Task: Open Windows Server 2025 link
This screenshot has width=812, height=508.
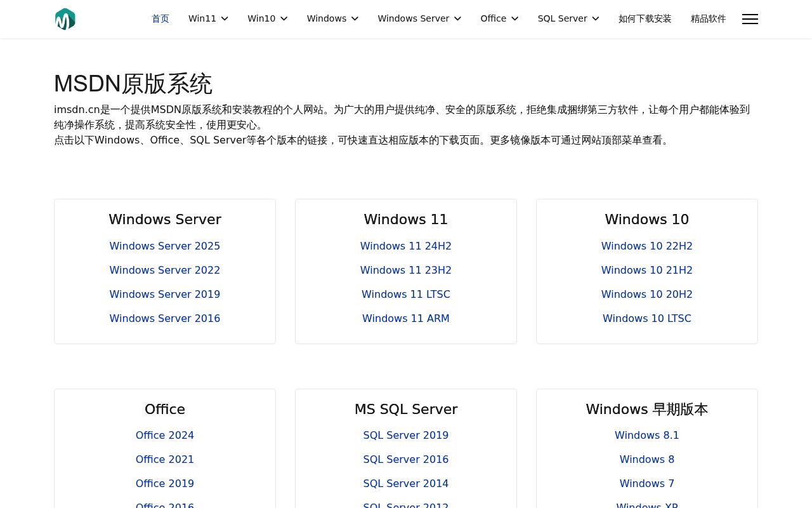Action: (x=165, y=246)
